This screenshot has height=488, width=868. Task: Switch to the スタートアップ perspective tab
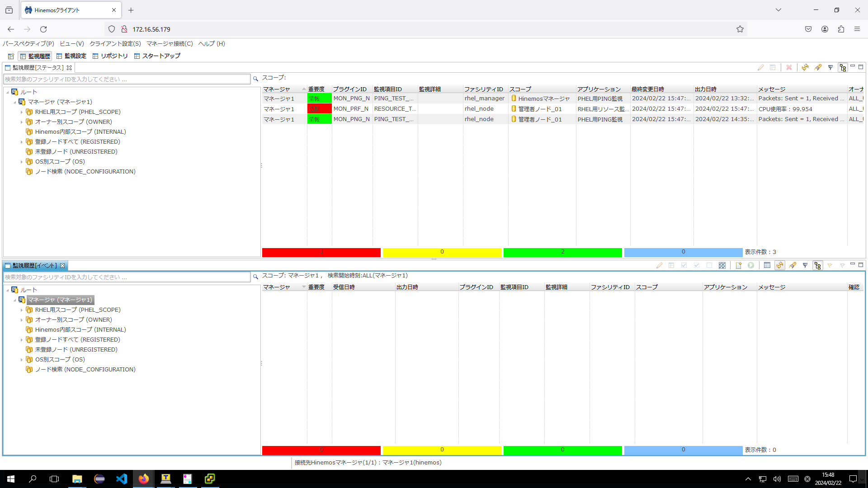click(157, 56)
